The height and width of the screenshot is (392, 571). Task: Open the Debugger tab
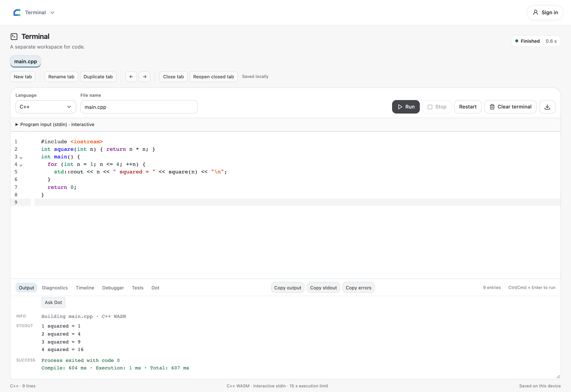pos(113,288)
